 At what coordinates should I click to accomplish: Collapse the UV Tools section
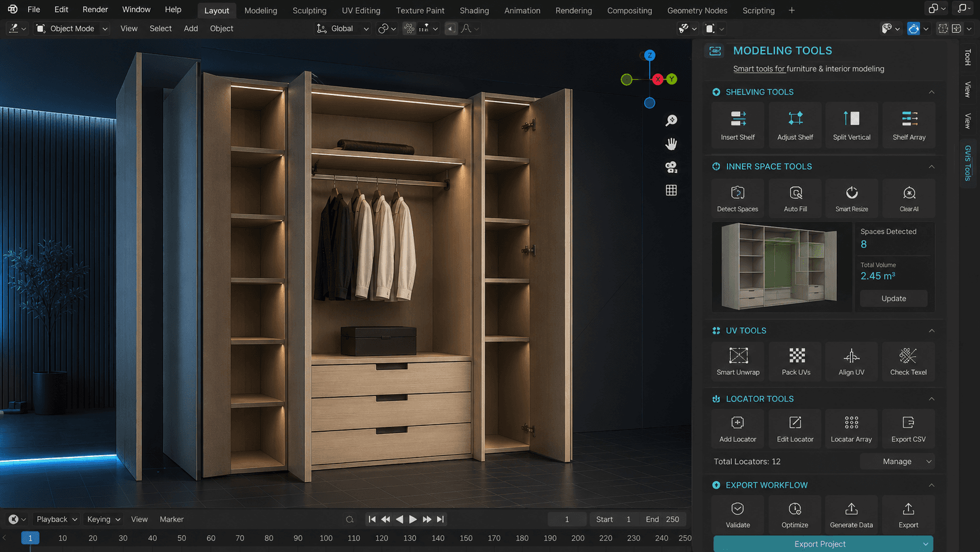point(931,331)
